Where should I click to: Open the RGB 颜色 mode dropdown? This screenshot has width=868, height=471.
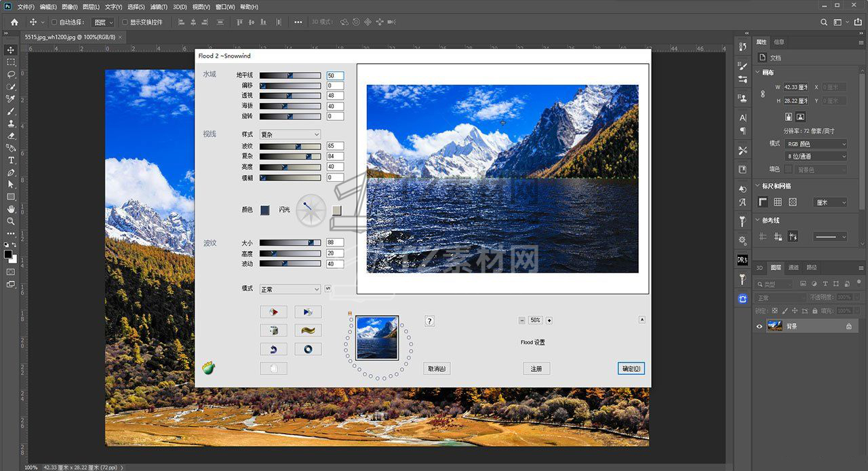click(816, 144)
